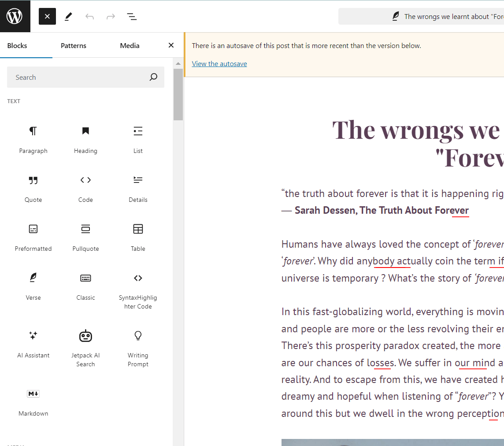Add a List block

tap(138, 139)
